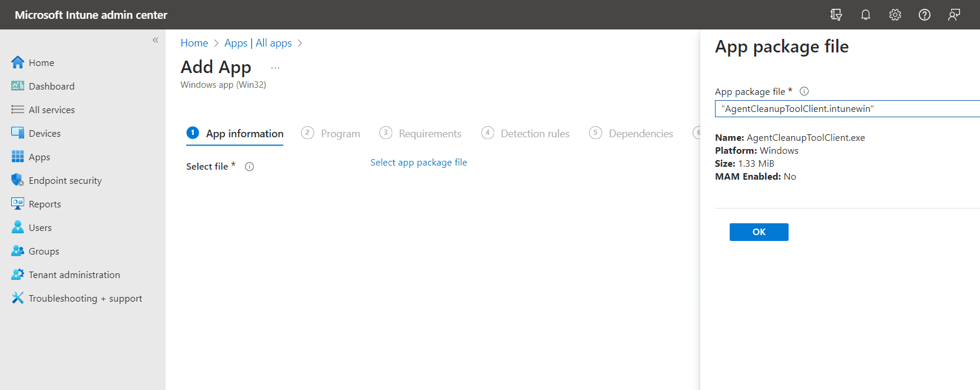Select the App information step tab
Image resolution: width=980 pixels, height=390 pixels.
pos(235,134)
